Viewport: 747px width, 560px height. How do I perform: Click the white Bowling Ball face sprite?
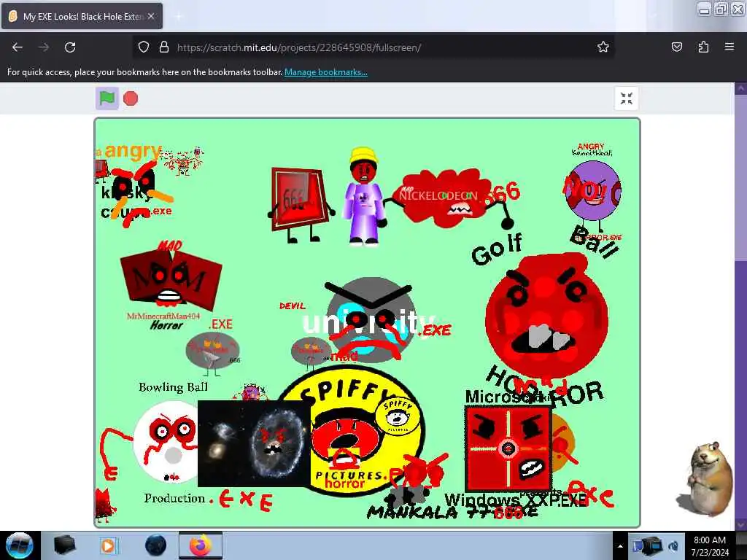(167, 443)
